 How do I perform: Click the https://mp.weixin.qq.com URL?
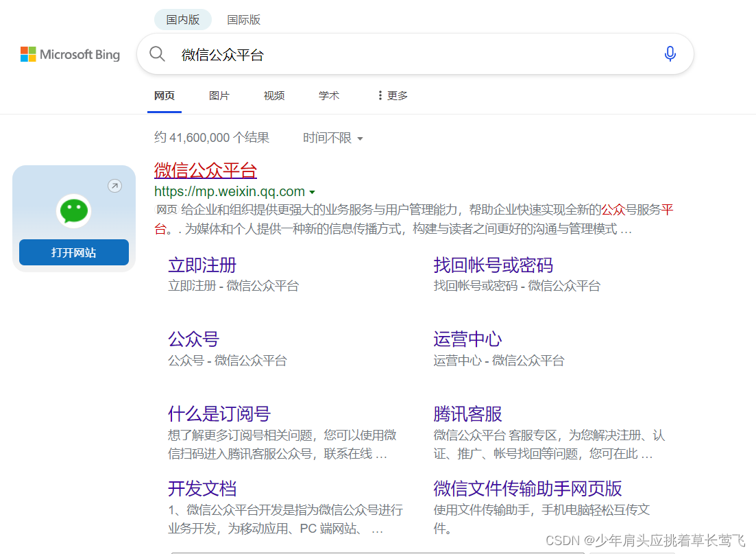[230, 191]
